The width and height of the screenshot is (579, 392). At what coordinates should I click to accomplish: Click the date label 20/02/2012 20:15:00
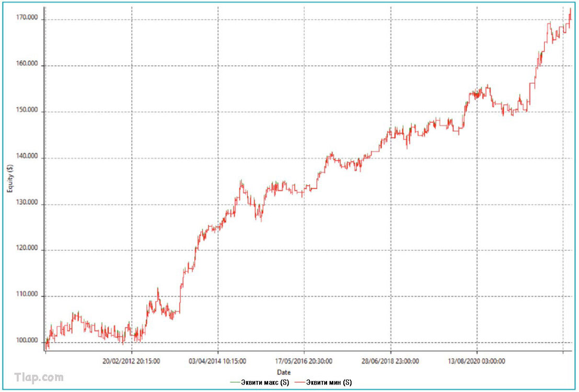(131, 361)
